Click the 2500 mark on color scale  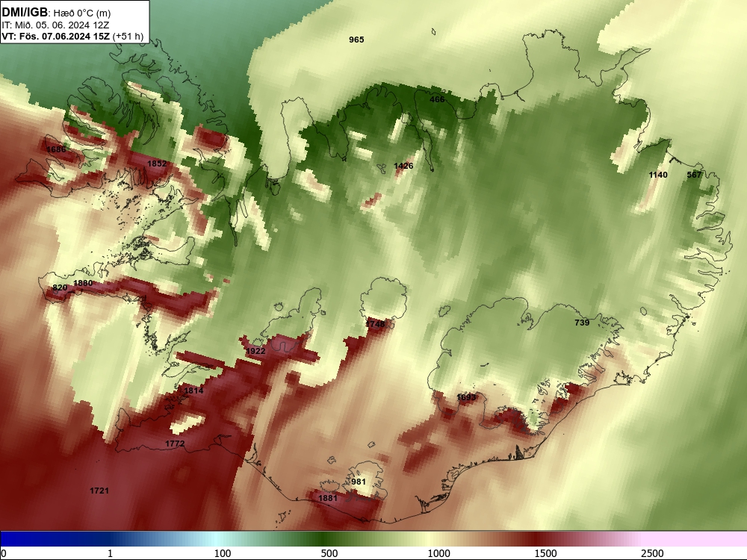[x=652, y=553]
